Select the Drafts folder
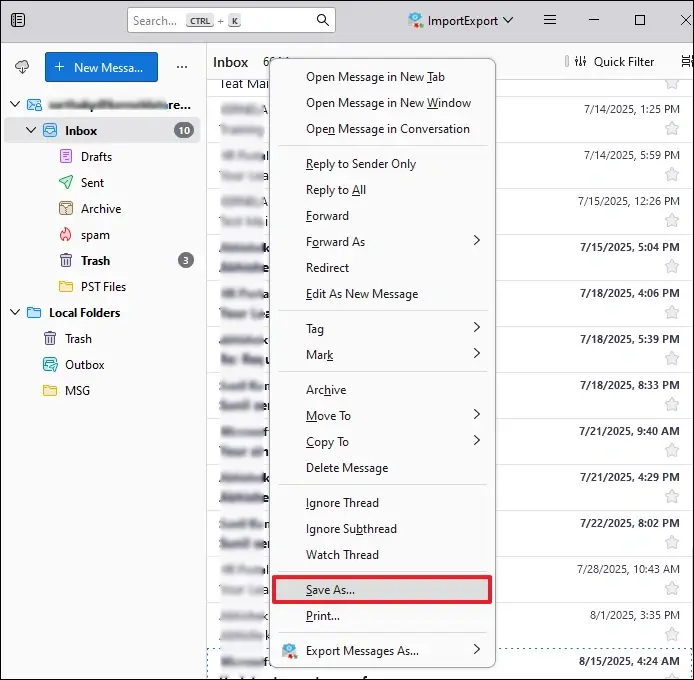Image resolution: width=694 pixels, height=680 pixels. click(x=96, y=157)
